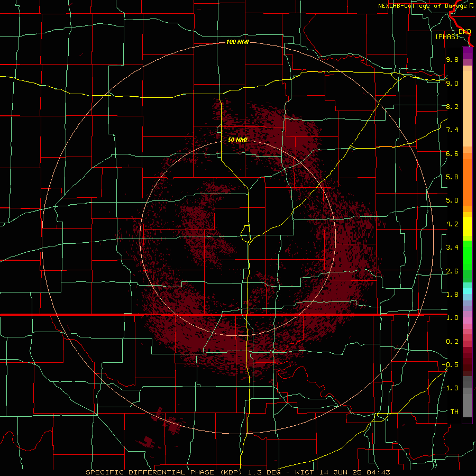The image size is (476, 476).
Task: Click the 3.4 scale value
Action: tap(452, 248)
